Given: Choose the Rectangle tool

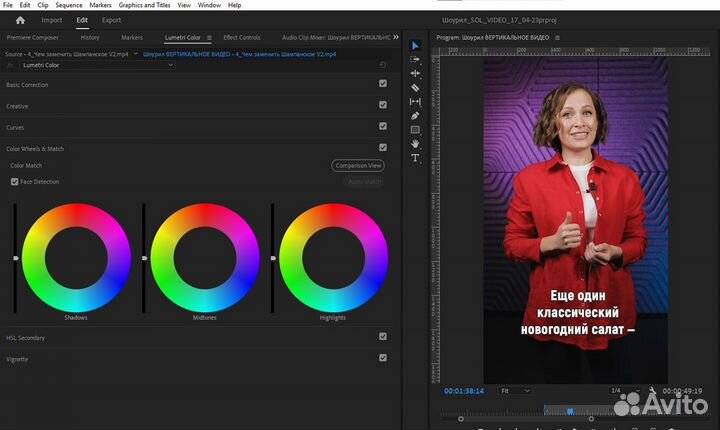Looking at the screenshot, I should (415, 129).
